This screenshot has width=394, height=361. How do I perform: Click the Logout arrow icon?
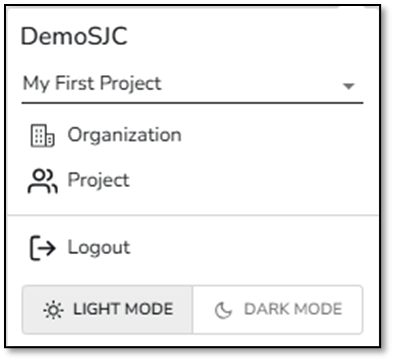43,248
